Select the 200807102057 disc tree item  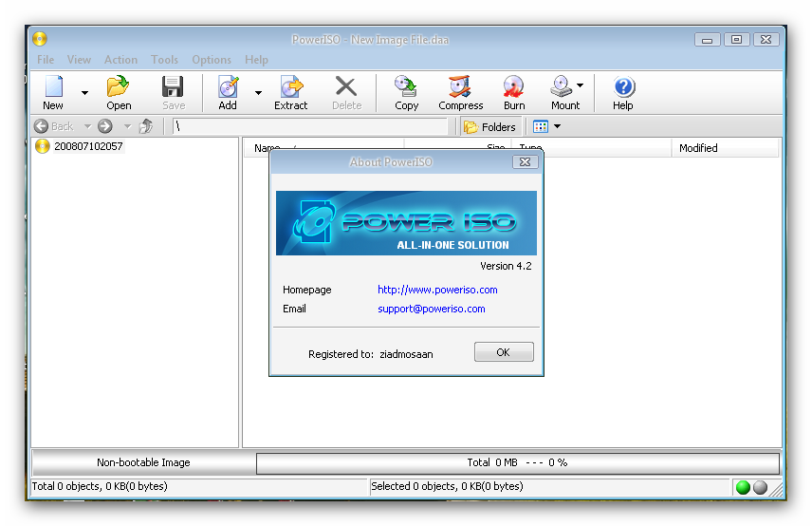[x=80, y=146]
